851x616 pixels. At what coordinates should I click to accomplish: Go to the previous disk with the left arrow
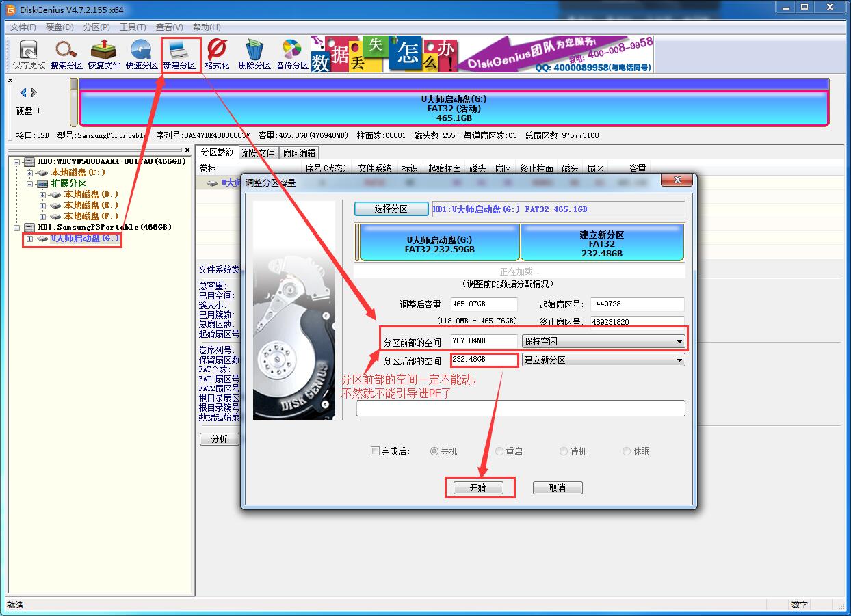click(23, 92)
